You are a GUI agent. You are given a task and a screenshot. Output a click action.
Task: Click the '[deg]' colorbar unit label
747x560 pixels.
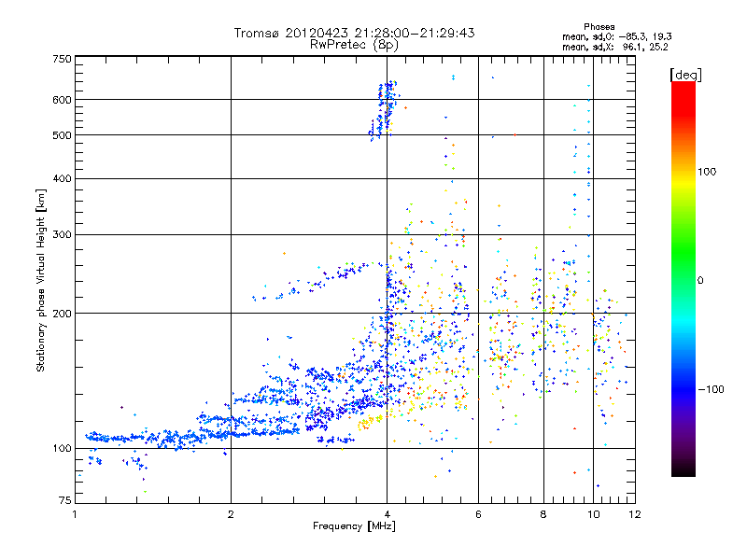pyautogui.click(x=685, y=75)
